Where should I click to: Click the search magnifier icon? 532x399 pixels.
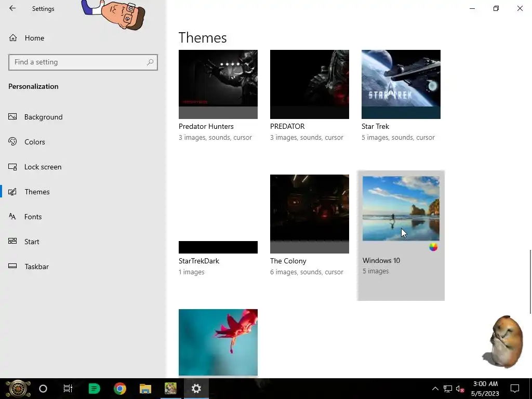click(150, 62)
